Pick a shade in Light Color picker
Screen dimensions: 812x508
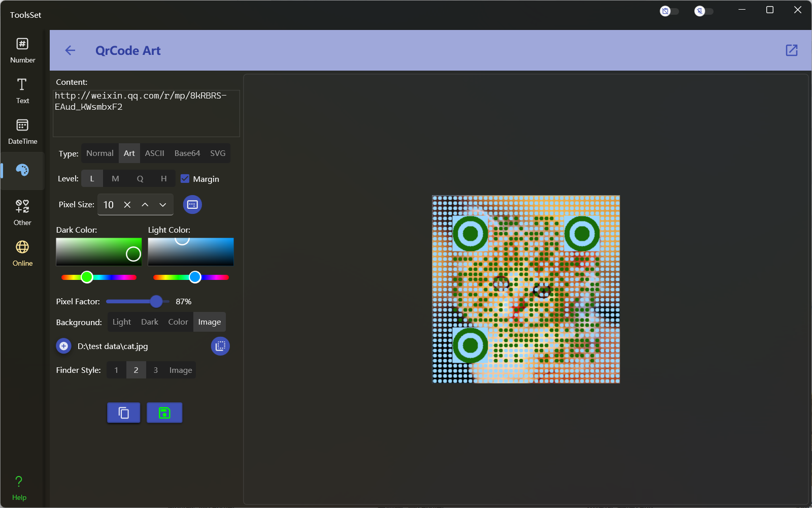pyautogui.click(x=191, y=252)
